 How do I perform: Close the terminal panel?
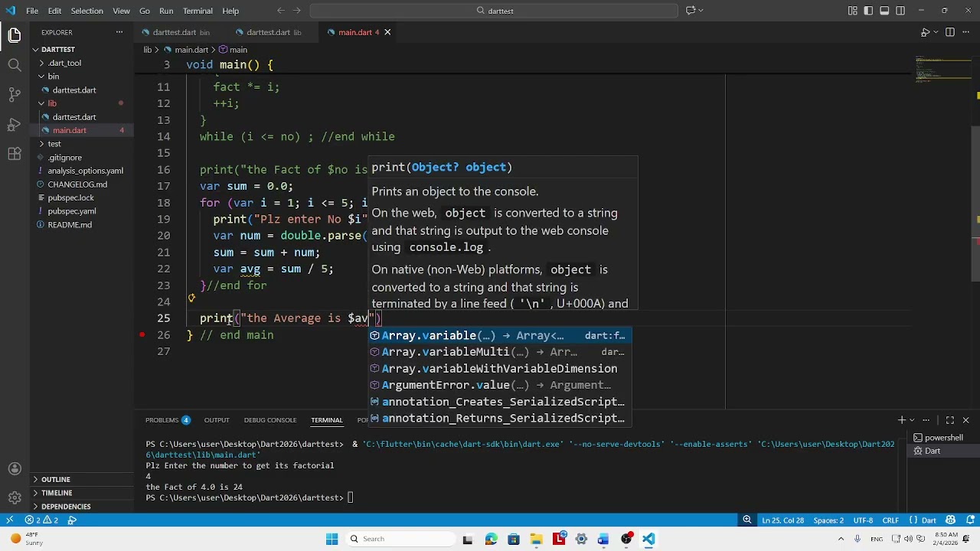pos(966,420)
